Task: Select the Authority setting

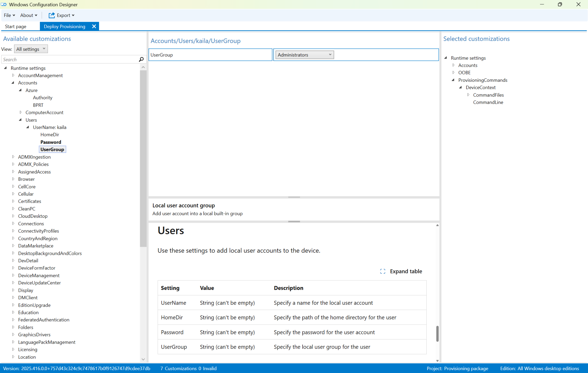Action: pyautogui.click(x=42, y=98)
